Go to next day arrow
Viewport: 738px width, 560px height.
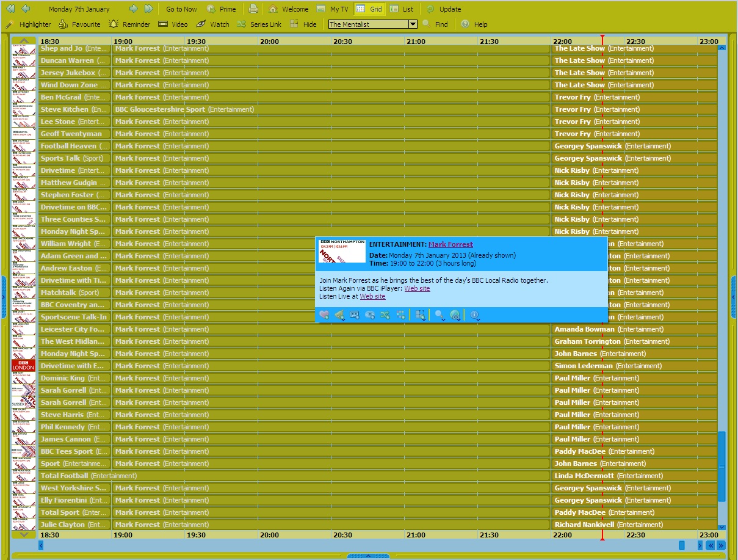[x=134, y=9]
